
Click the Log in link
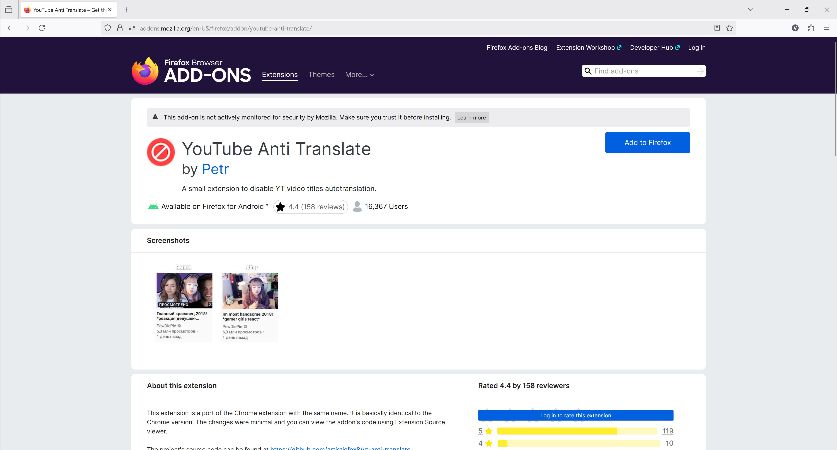coord(697,48)
